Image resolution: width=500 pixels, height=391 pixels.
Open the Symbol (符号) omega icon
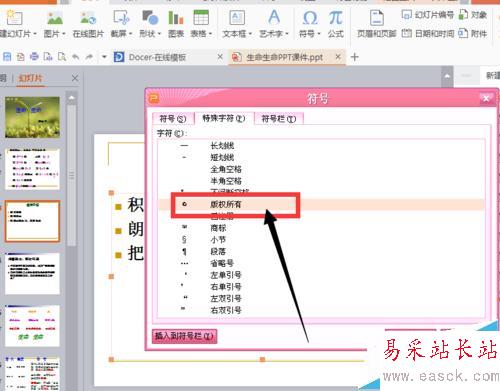coord(310,17)
